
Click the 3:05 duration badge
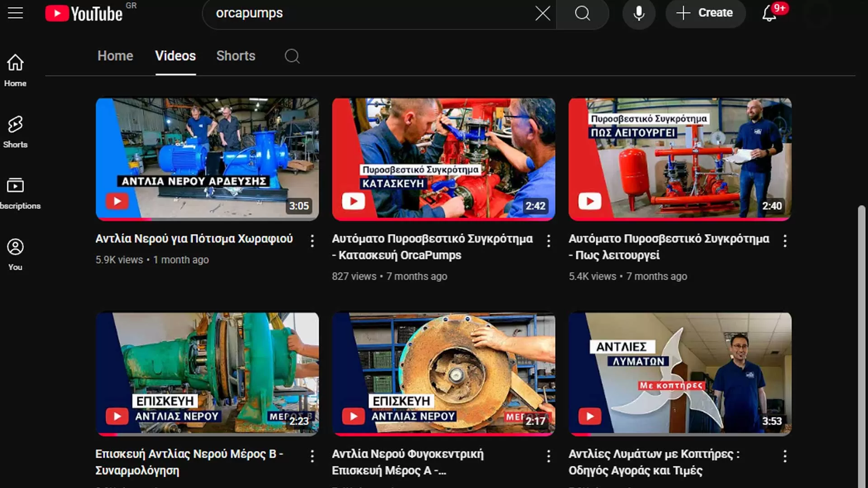click(x=299, y=206)
